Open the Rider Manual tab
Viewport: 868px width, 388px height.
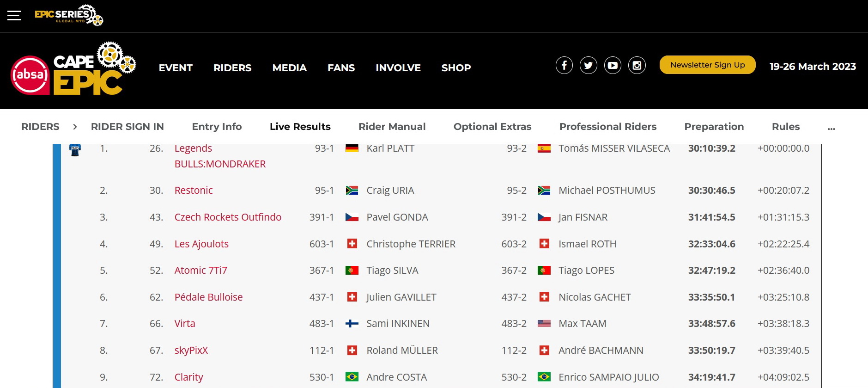[x=392, y=127]
